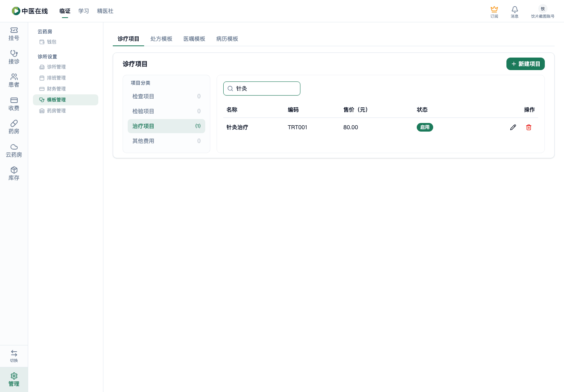Click the 针灸 search input field
564x392 pixels.
click(x=262, y=89)
